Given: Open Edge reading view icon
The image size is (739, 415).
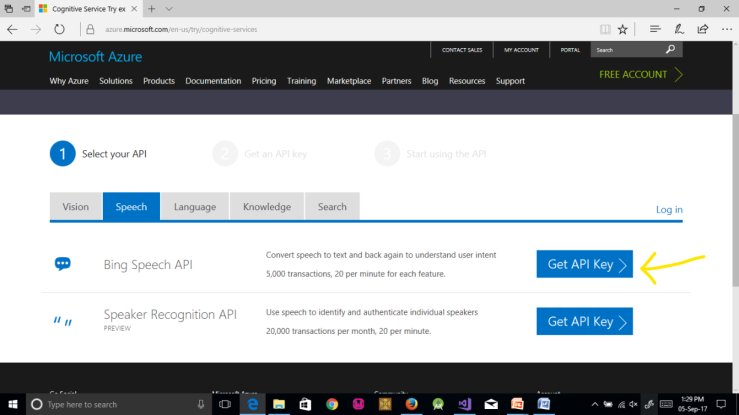Looking at the screenshot, I should tap(603, 29).
